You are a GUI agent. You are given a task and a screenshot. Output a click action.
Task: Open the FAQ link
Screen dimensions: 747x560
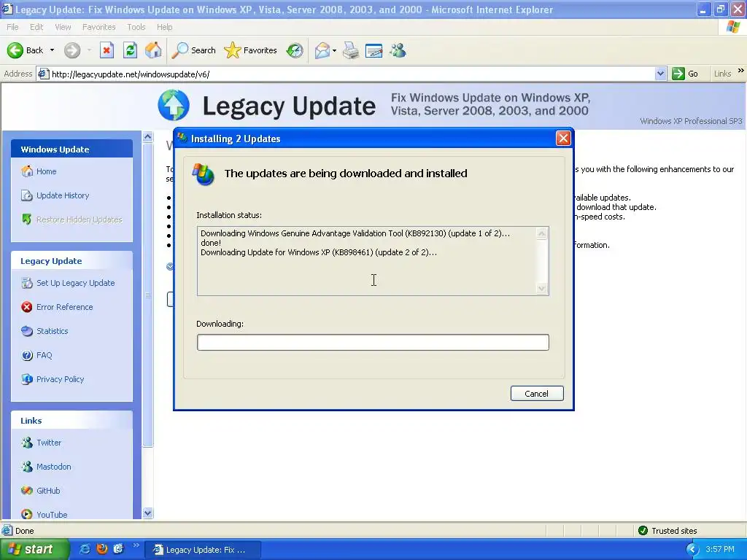(44, 355)
